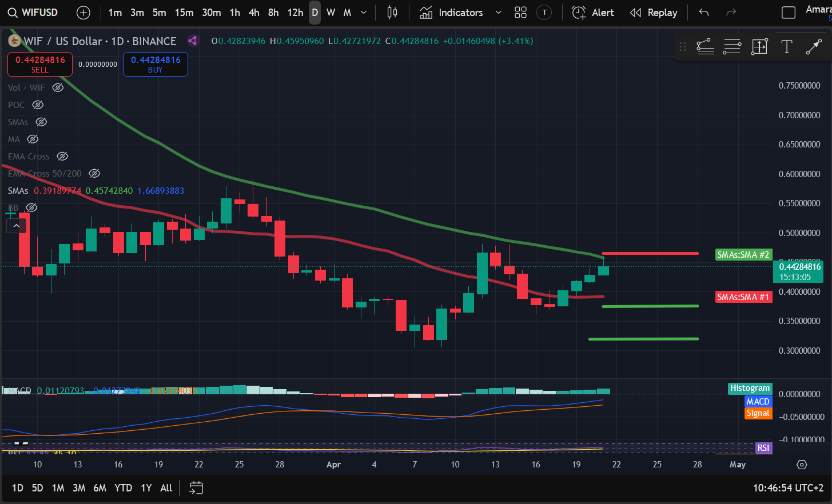832x504 pixels.
Task: Click the add symbol plus icon
Action: 83,13
